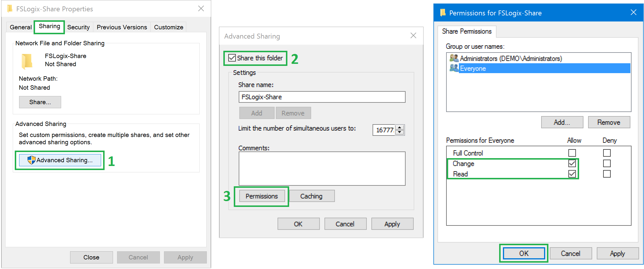The width and height of the screenshot is (644, 269).
Task: Uncheck Allow Read for Everyone
Action: coord(572,174)
